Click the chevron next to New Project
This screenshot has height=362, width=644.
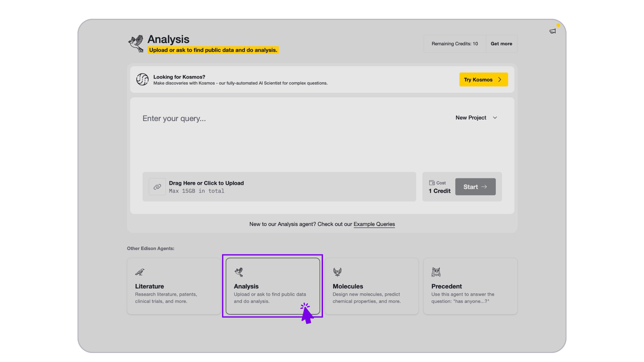pyautogui.click(x=495, y=118)
